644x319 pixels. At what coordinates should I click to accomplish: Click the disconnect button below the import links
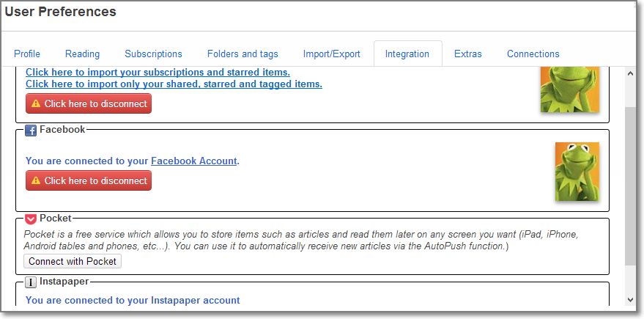coord(89,103)
